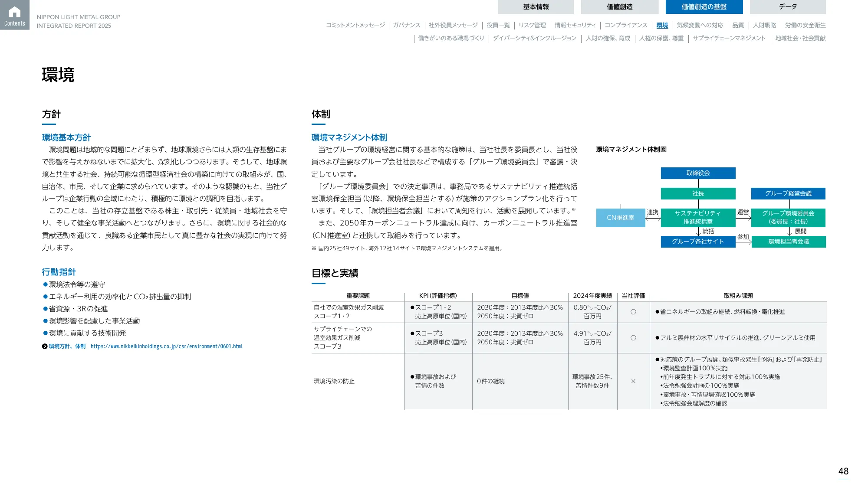Click the arrow icon beside 環境方針、体制
Screen dimensions: 868x490
click(x=44, y=346)
